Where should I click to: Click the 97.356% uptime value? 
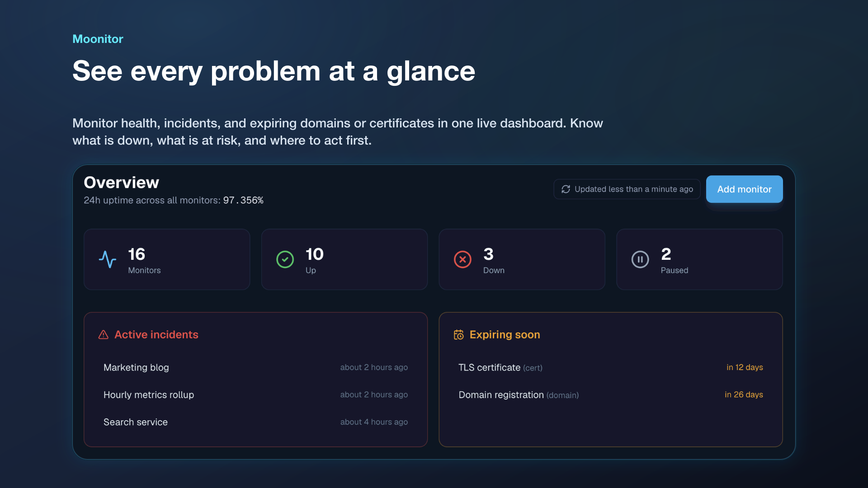[243, 200]
